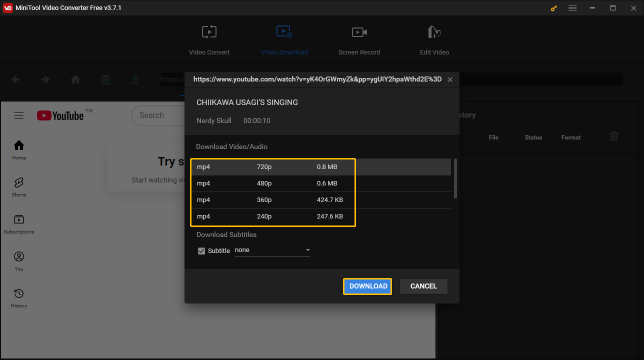Click the clipboard paste icon
This screenshot has width=644, height=360.
(105, 79)
